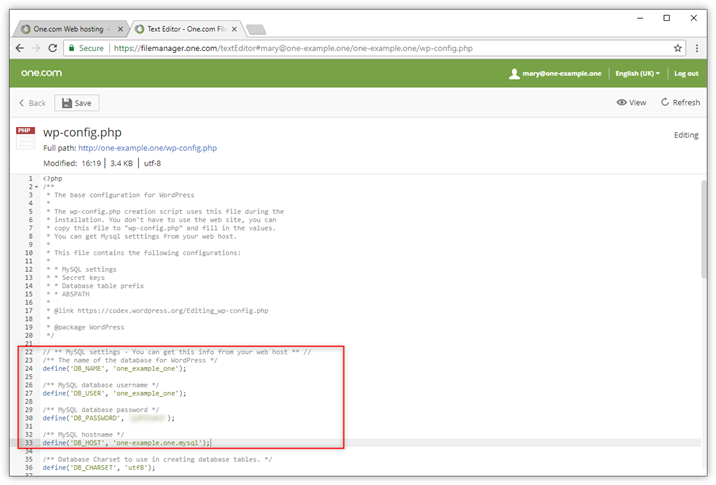Screen dimensions: 716x485
Task: Open a new browser tab
Action: pos(256,30)
